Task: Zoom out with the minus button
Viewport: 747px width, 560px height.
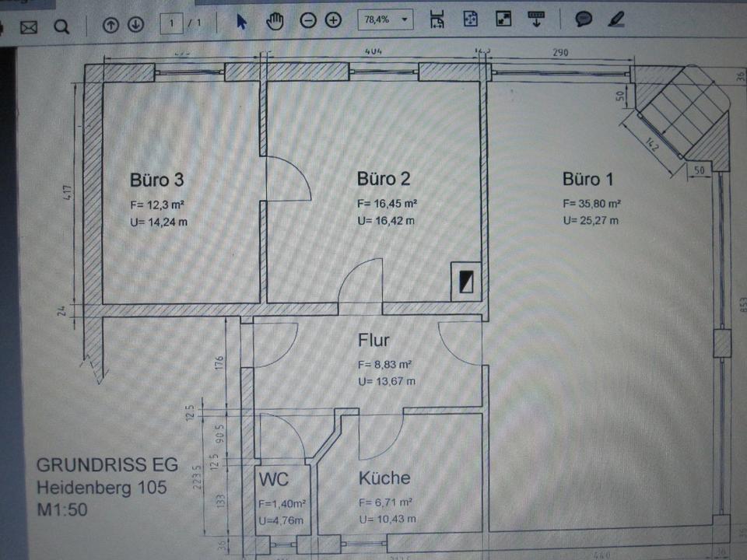Action: click(308, 21)
